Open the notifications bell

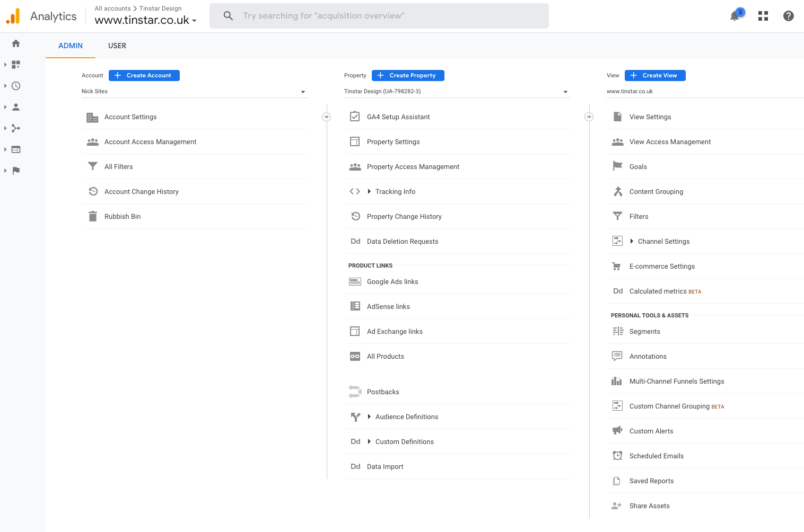pos(735,16)
